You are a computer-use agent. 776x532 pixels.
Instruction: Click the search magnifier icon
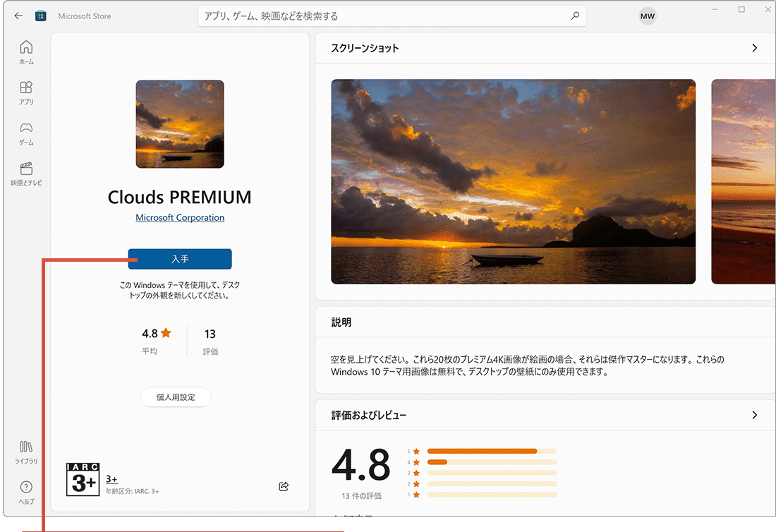574,16
